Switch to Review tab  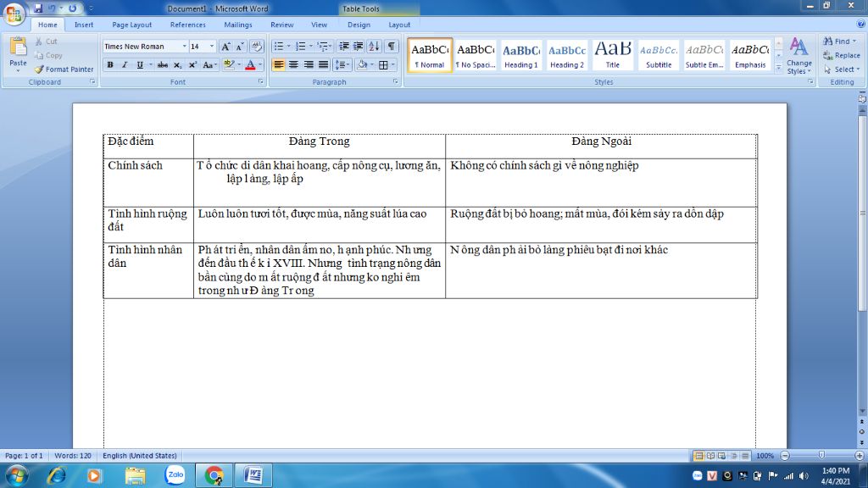(x=281, y=25)
